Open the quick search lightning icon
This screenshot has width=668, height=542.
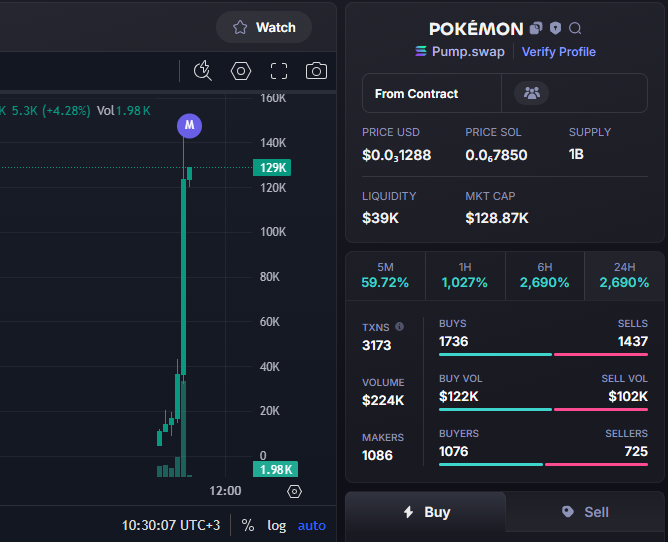(x=203, y=71)
